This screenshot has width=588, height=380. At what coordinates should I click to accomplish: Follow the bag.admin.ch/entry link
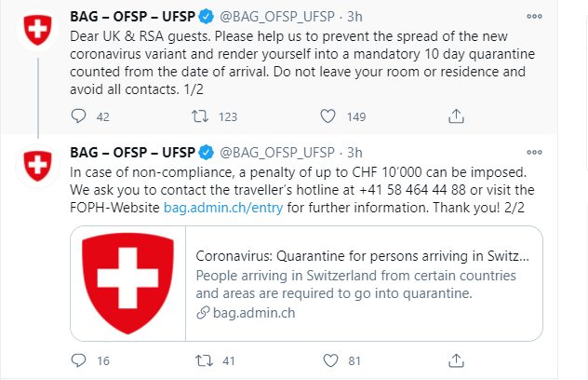click(223, 208)
